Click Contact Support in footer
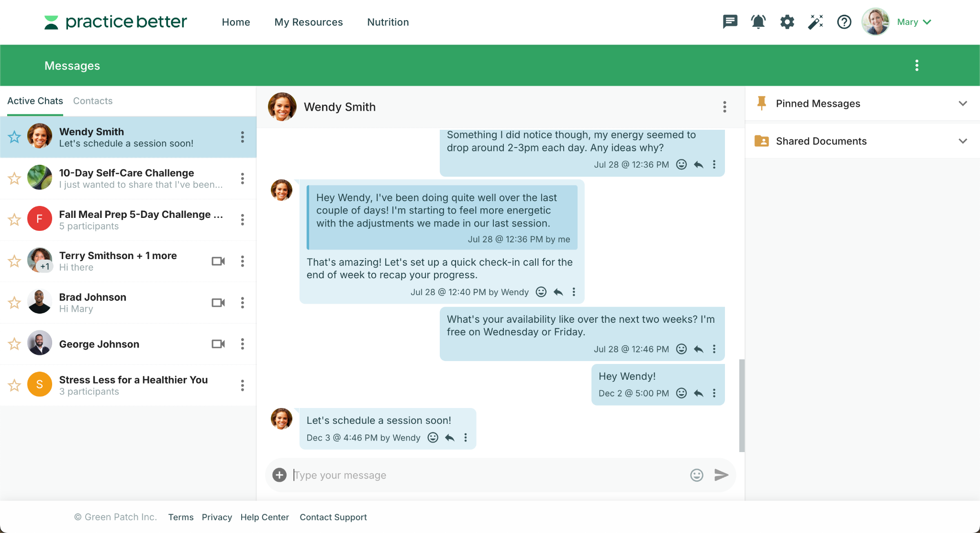Screen dimensions: 980x533 click(x=333, y=517)
